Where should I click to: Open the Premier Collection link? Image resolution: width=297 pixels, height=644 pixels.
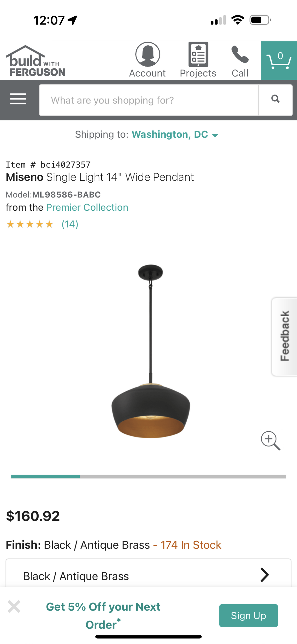point(87,207)
